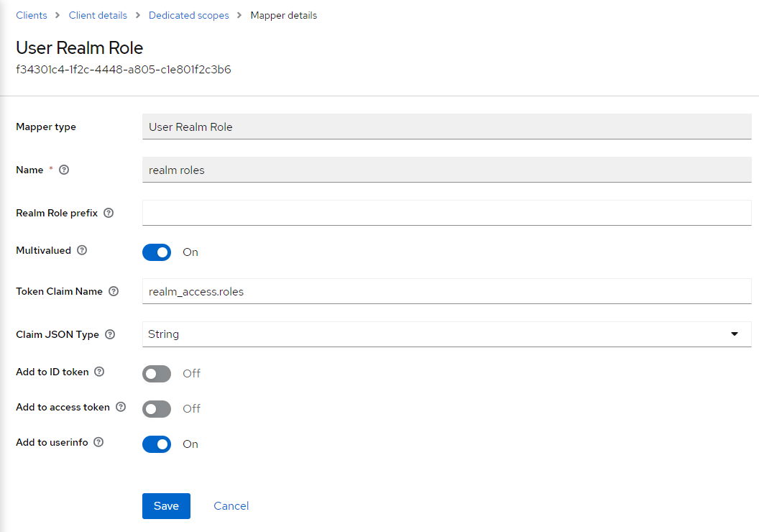
Task: Click the Realm Role prefix help icon
Action: pos(108,213)
